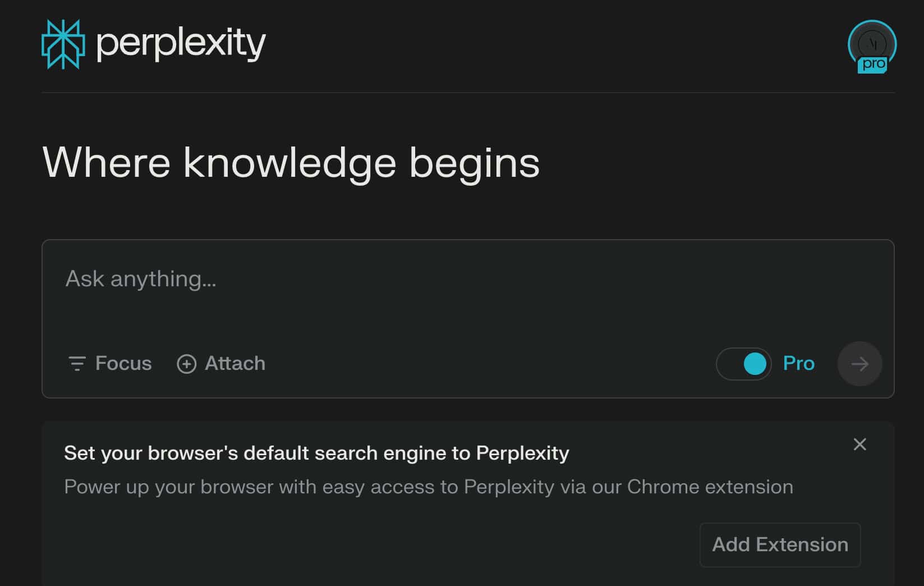Click the X icon on the banner
The height and width of the screenshot is (586, 924).
(860, 444)
